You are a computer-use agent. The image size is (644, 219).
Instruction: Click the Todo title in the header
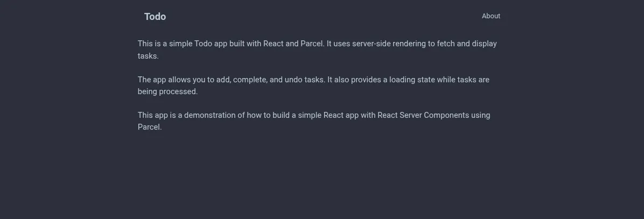tap(155, 17)
